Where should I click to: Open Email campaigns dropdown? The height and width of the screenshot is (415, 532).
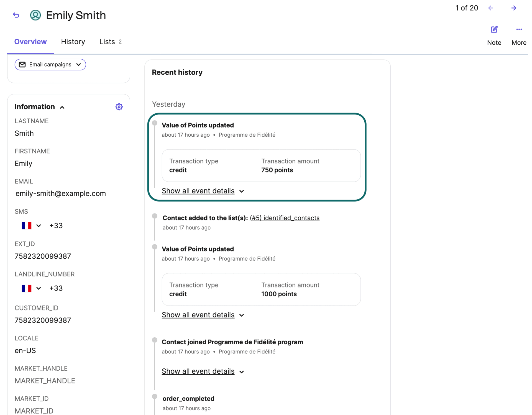click(x=78, y=65)
